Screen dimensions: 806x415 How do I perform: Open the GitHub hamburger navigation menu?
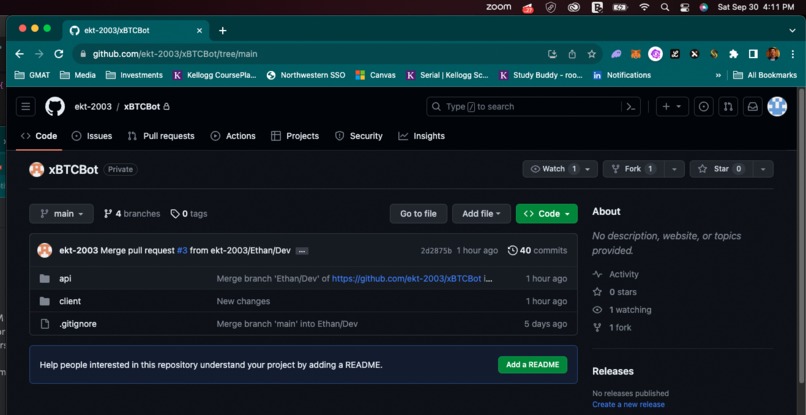click(26, 106)
